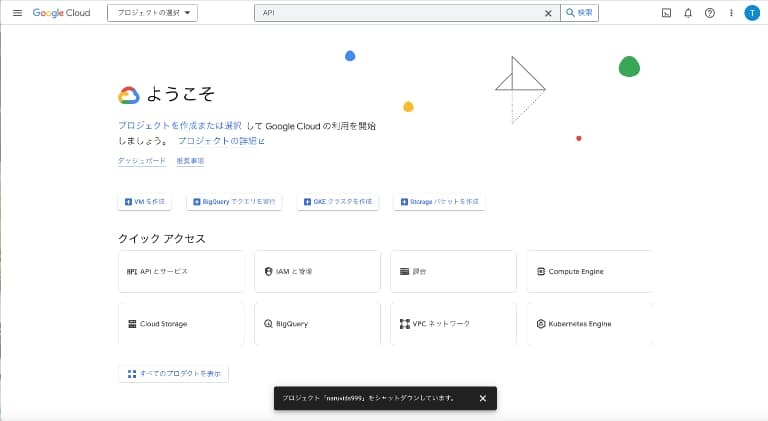Open the BigQuery quick access card
This screenshot has width=768, height=421.
point(317,324)
